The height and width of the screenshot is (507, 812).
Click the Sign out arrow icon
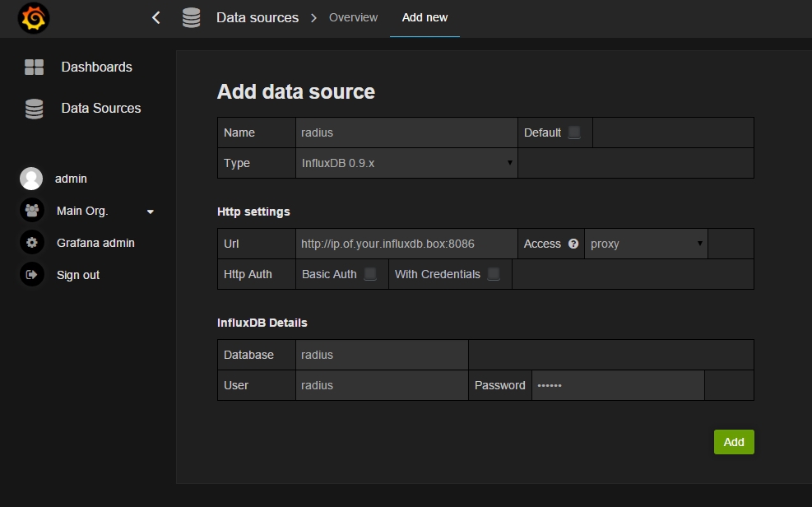[31, 274]
